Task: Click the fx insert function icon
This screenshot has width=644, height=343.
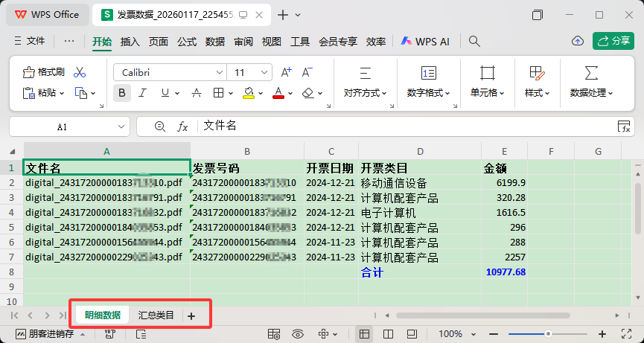Action: click(x=182, y=126)
